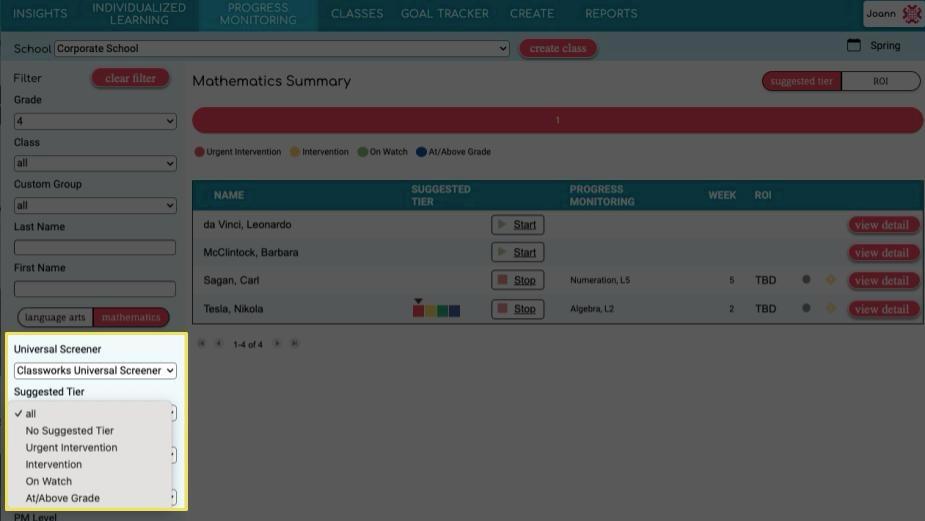Go to next page of results

(x=277, y=343)
